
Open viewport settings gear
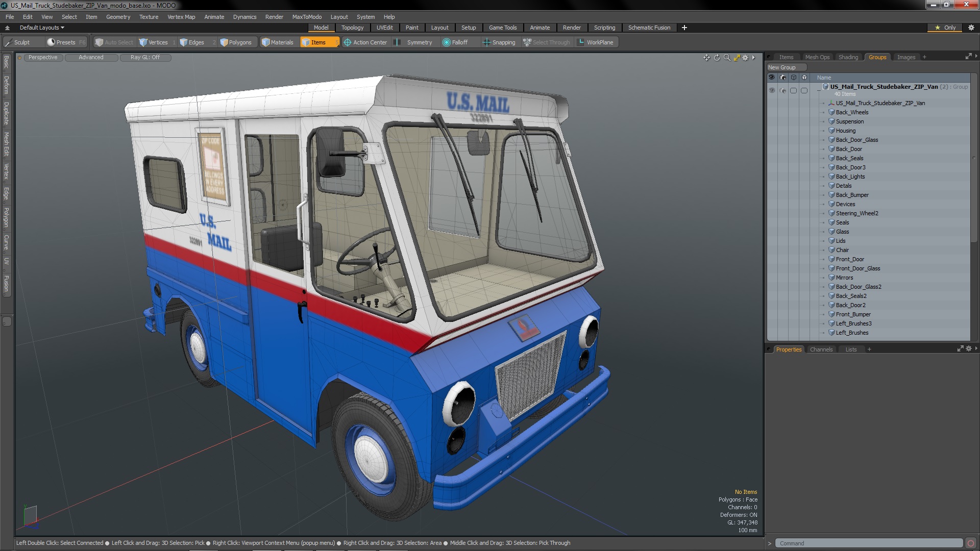745,58
